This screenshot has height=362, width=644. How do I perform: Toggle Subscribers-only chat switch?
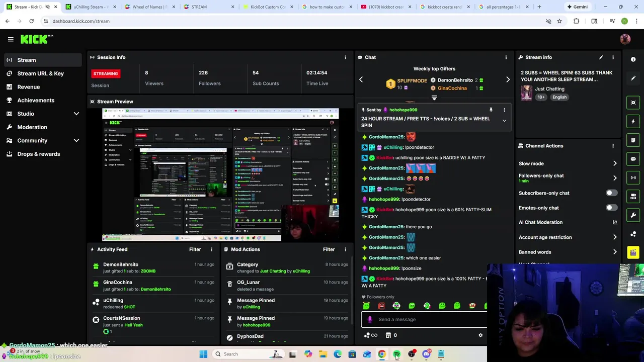coord(611,193)
